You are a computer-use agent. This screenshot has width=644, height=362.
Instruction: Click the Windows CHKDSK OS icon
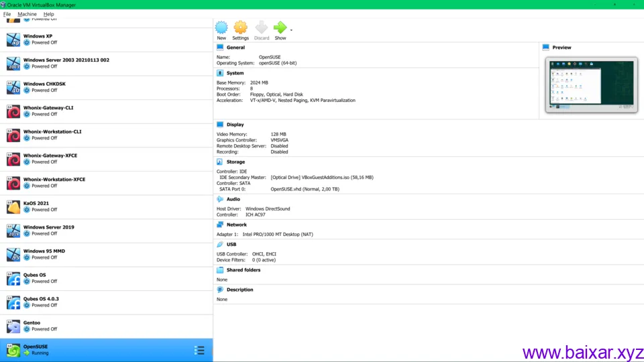coord(13,87)
